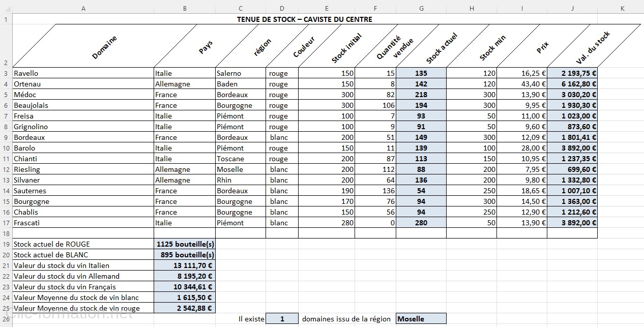This screenshot has height=327, width=644.
Task: Select column header G
Action: [x=421, y=8]
